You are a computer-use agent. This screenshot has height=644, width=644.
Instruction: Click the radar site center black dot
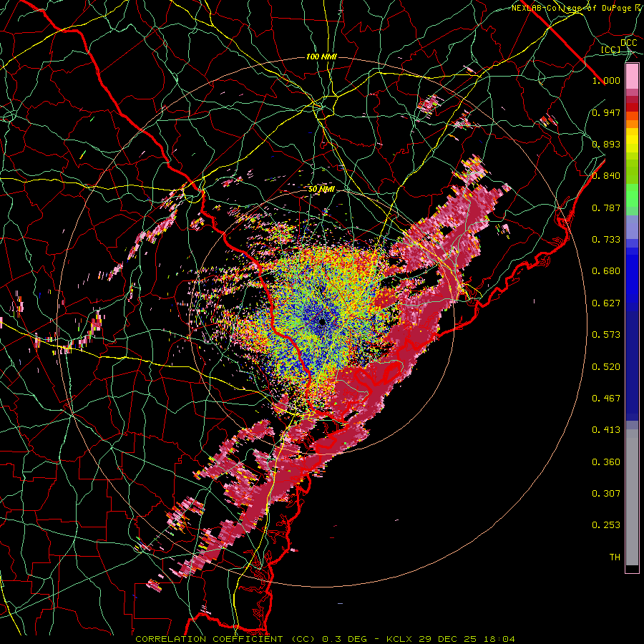(323, 323)
